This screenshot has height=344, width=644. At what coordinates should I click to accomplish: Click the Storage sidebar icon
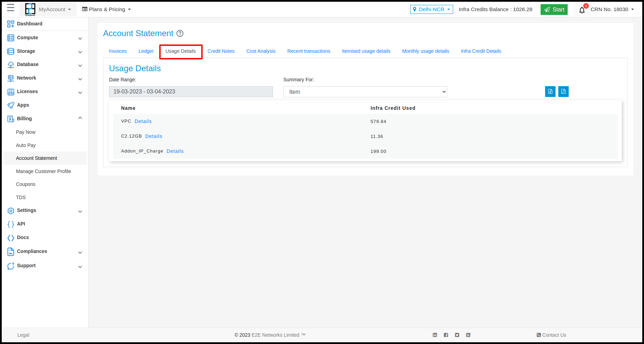coord(11,51)
